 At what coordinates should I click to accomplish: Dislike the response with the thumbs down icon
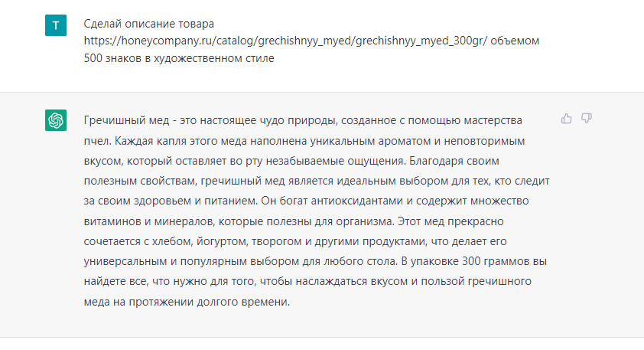pyautogui.click(x=587, y=119)
